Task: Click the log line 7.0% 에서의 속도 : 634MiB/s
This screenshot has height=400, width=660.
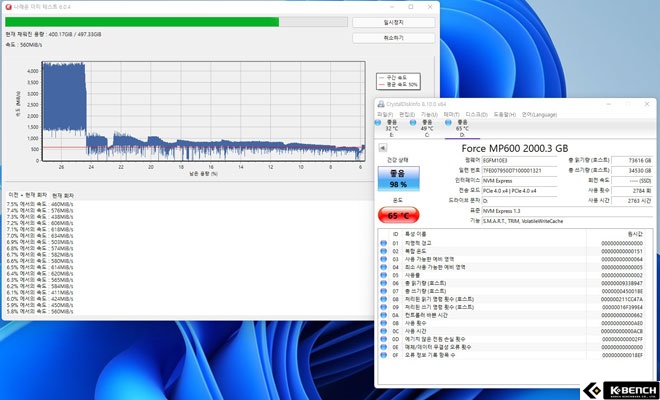Action: click(x=40, y=236)
